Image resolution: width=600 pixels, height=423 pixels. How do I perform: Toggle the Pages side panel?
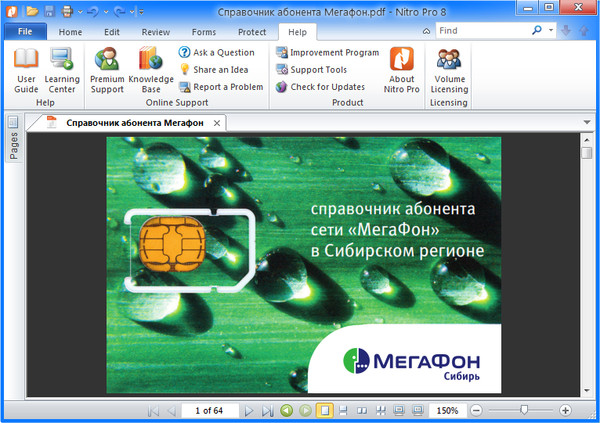pyautogui.click(x=13, y=142)
